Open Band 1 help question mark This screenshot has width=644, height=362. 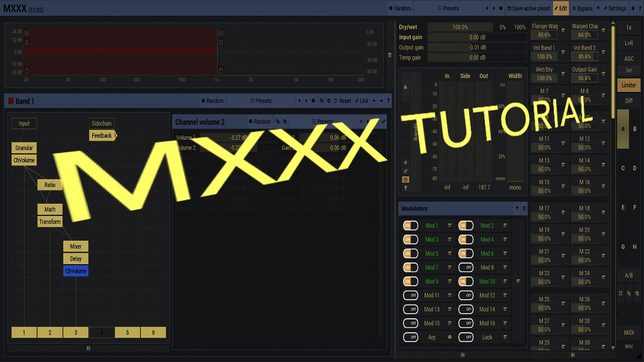388,101
